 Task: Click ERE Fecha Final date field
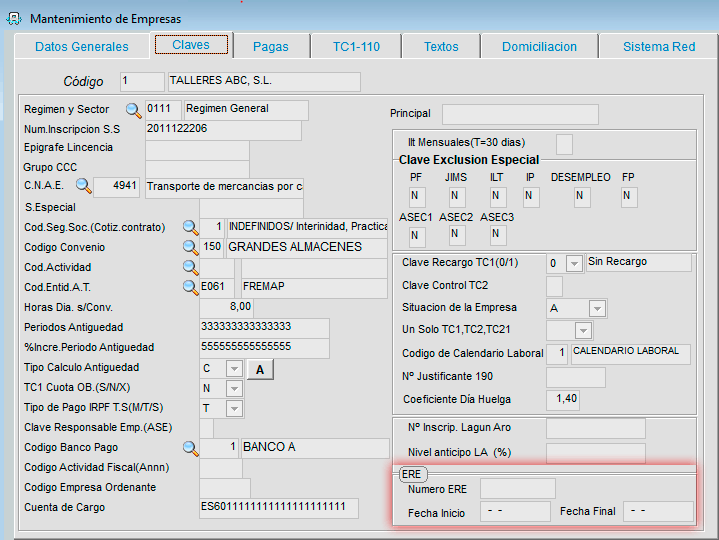(x=658, y=512)
